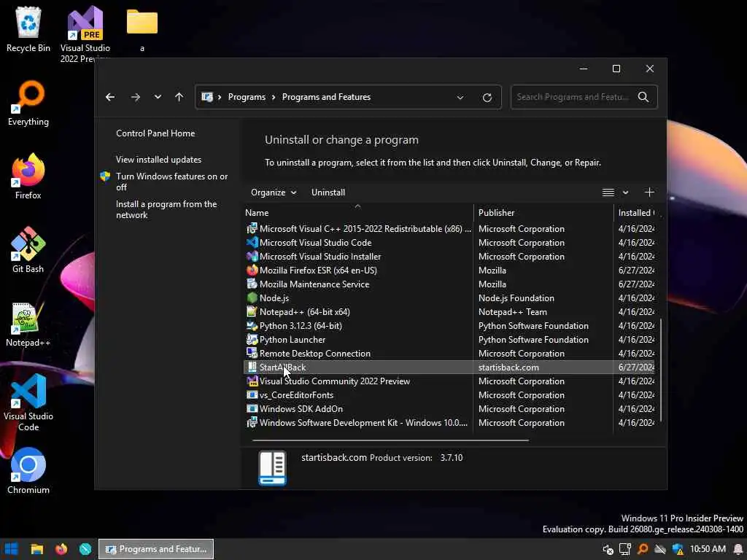Screen dimensions: 747x560
Task: Expand the address bar history dropdown
Action: point(460,97)
